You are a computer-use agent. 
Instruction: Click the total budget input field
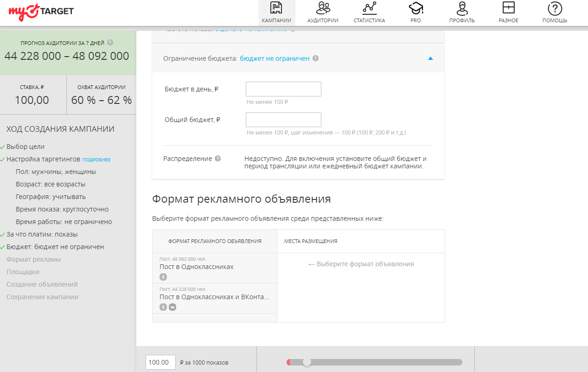tap(283, 120)
